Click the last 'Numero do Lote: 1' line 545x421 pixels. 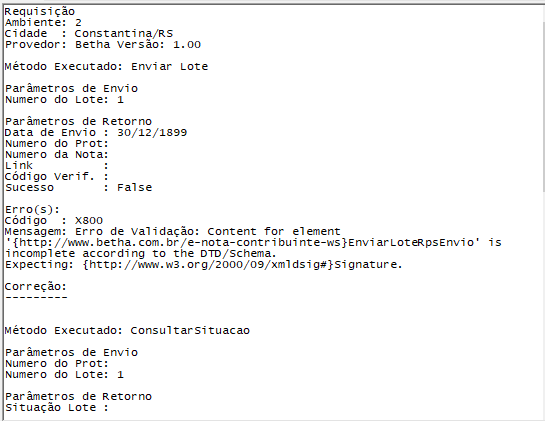pyautogui.click(x=64, y=374)
